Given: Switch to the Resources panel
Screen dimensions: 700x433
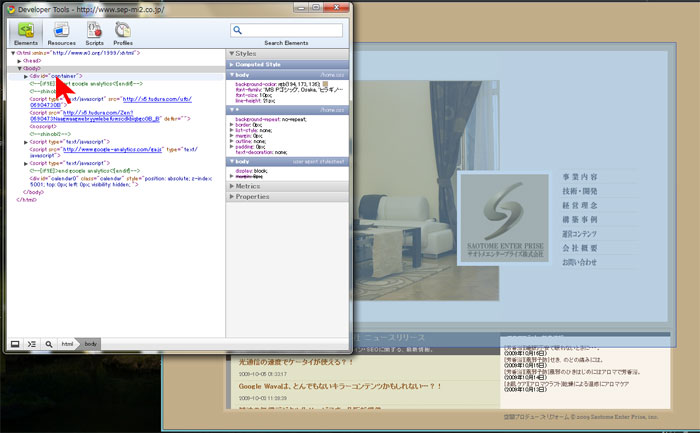Looking at the screenshot, I should (62, 33).
